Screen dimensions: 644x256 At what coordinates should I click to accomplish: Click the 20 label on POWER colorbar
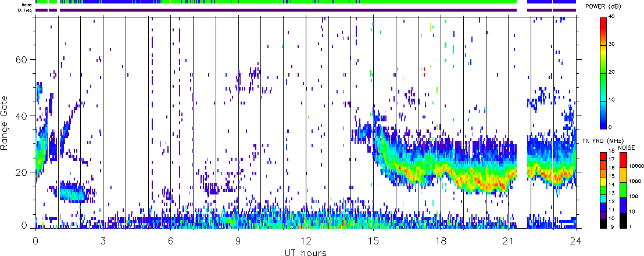tap(613, 72)
